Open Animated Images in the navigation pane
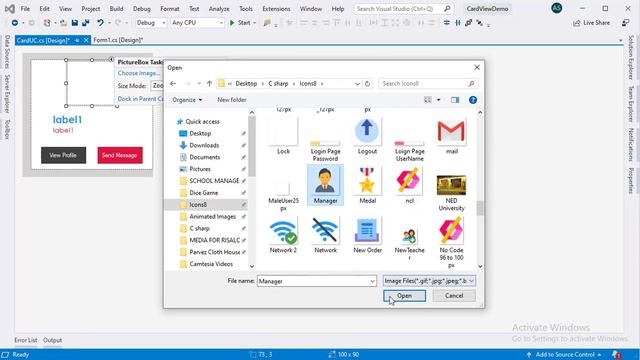Screen dimensions: 640x360 pyautogui.click(x=212, y=216)
